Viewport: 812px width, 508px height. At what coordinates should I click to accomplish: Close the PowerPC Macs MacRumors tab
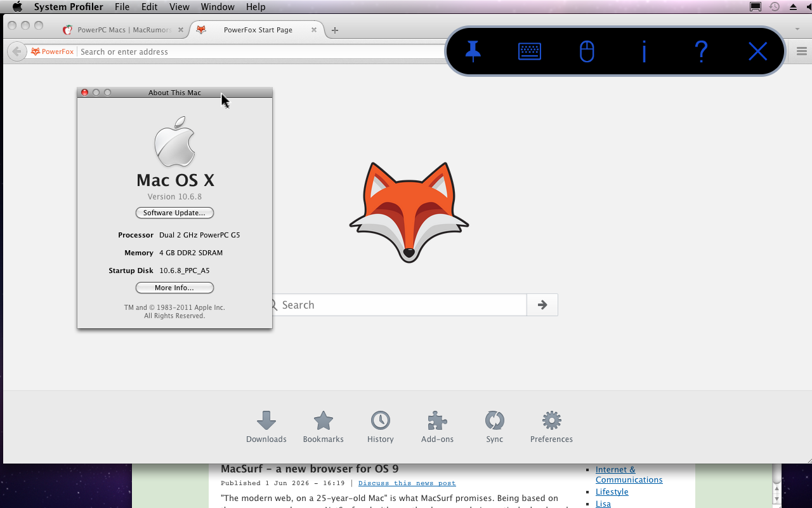point(181,30)
